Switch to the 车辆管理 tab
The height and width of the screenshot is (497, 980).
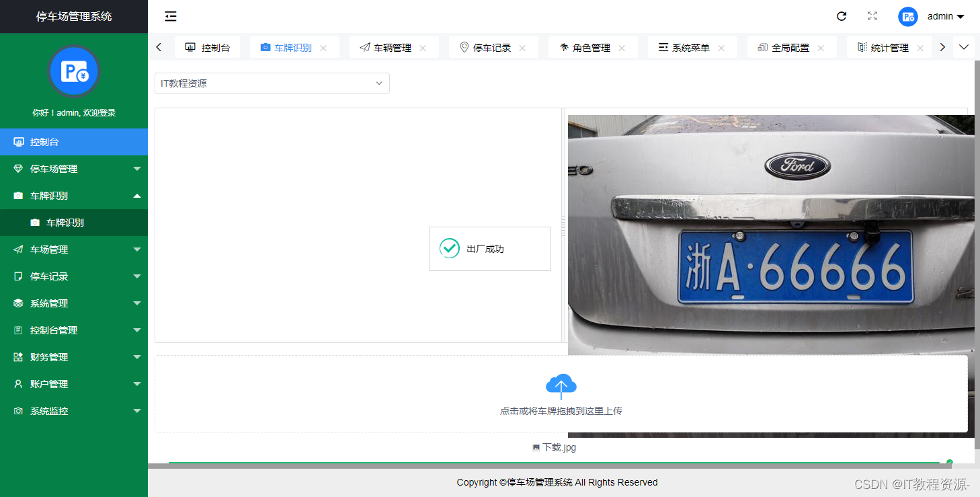(x=393, y=48)
